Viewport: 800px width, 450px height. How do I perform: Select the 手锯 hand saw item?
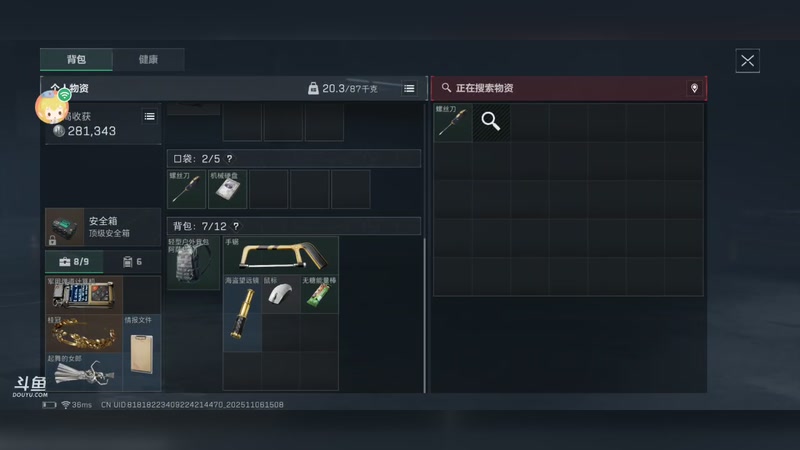pos(281,256)
